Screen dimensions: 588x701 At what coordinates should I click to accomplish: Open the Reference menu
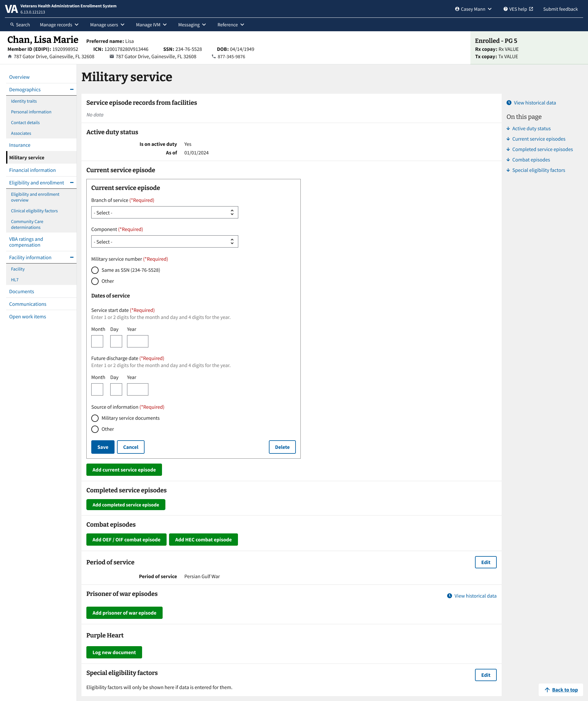coord(231,25)
